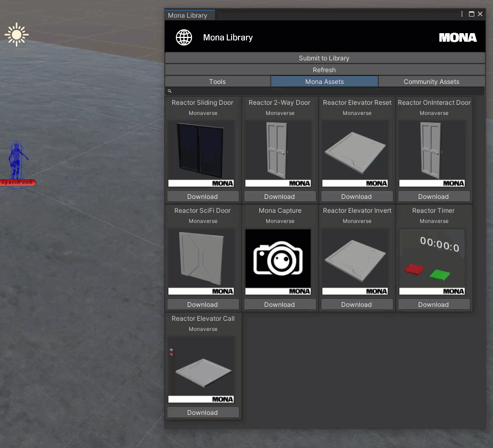This screenshot has width=493, height=448.
Task: Open the Community Assets tab
Action: pos(432,82)
